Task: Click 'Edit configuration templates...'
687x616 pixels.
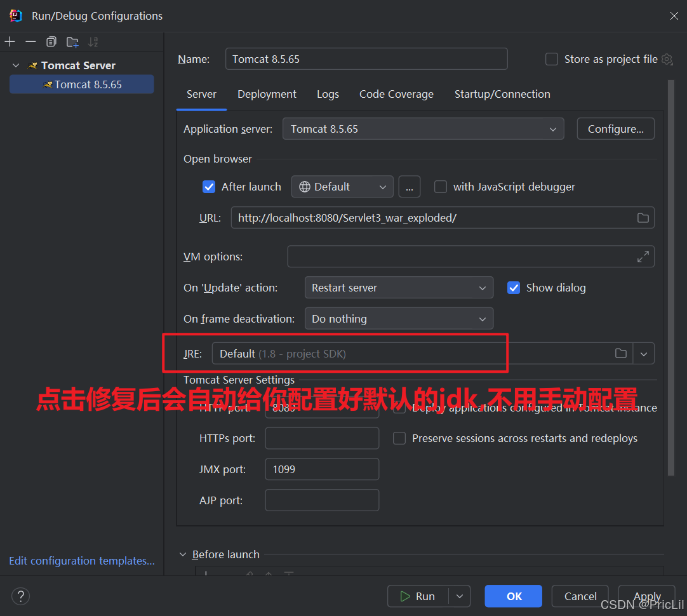Action: (x=81, y=561)
